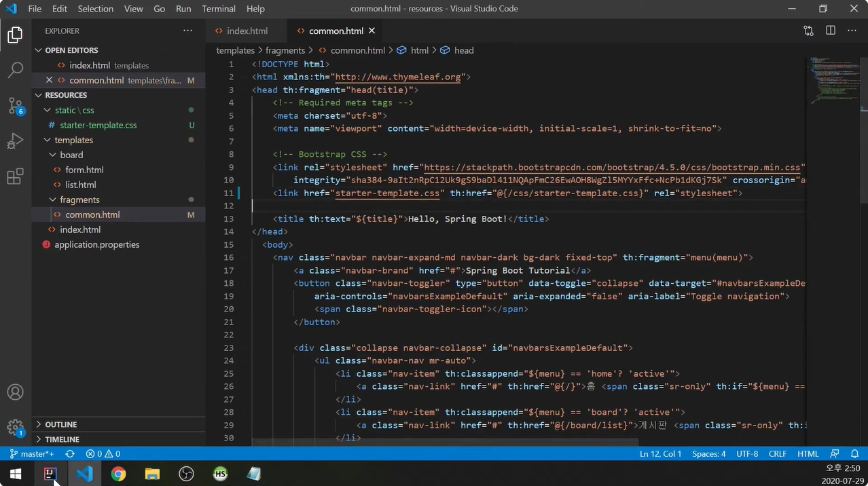Open OBS Studio from the taskbar
Viewport: 868px width, 486px height.
click(186, 474)
